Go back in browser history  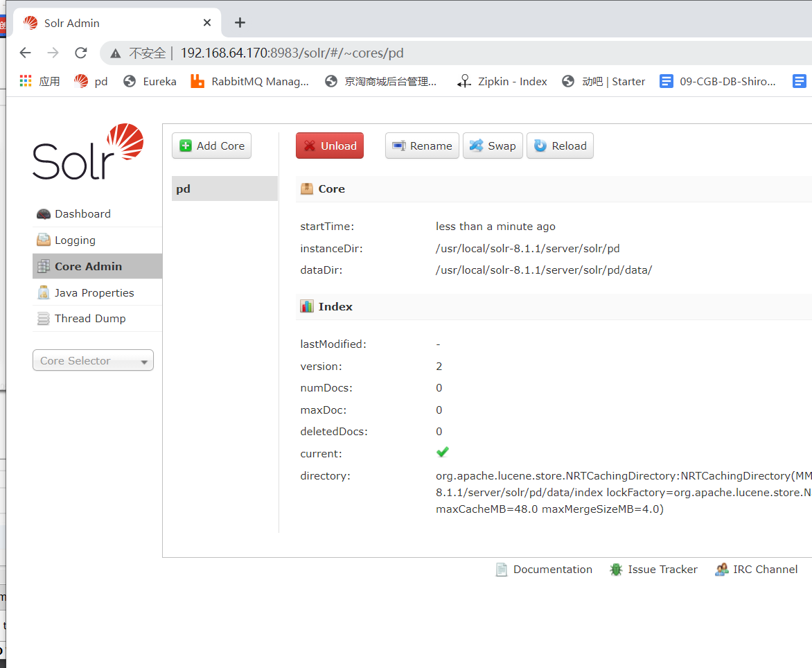25,52
